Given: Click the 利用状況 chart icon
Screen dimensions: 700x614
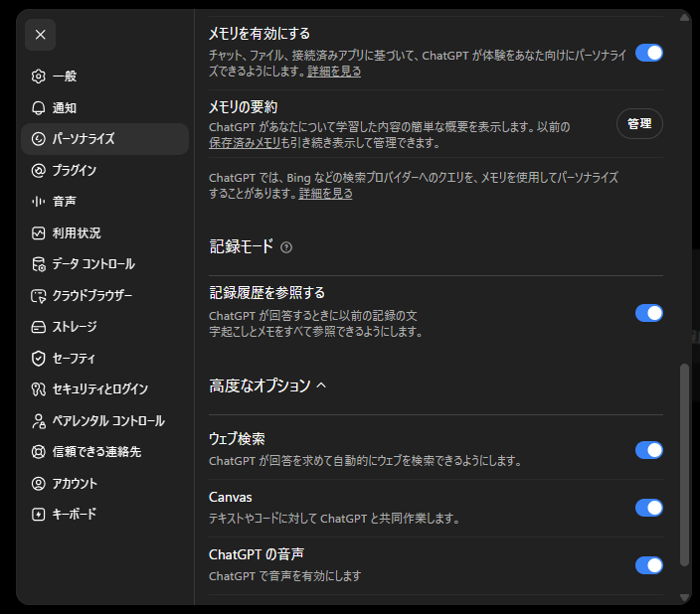Looking at the screenshot, I should (x=39, y=232).
